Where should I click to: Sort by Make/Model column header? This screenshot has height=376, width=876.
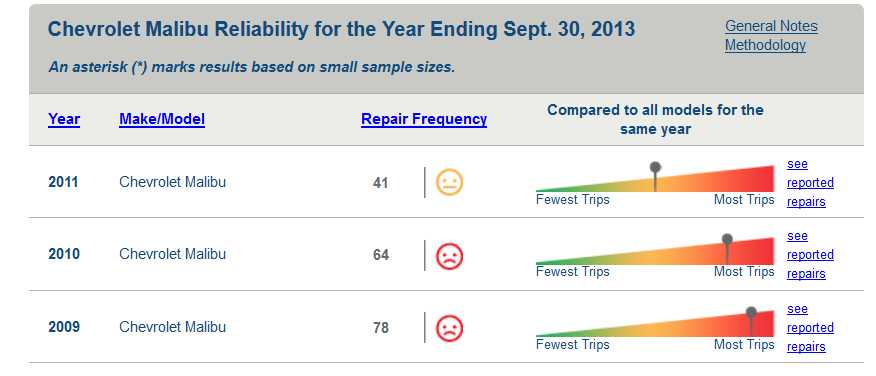162,119
